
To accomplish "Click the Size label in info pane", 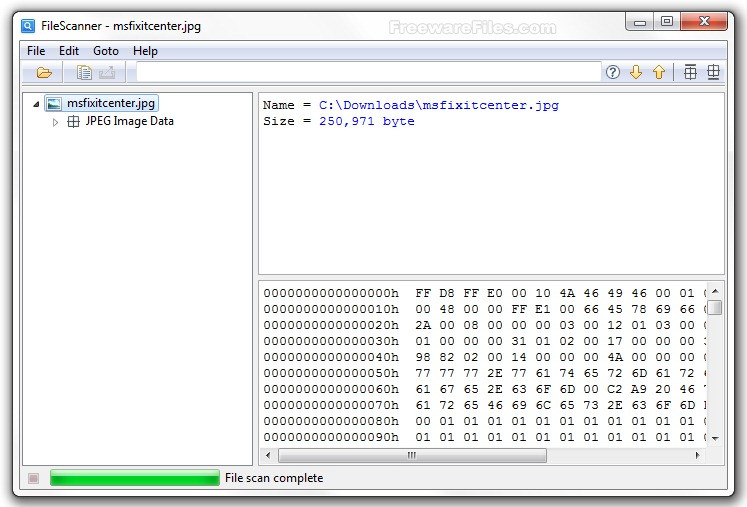I will pyautogui.click(x=279, y=121).
